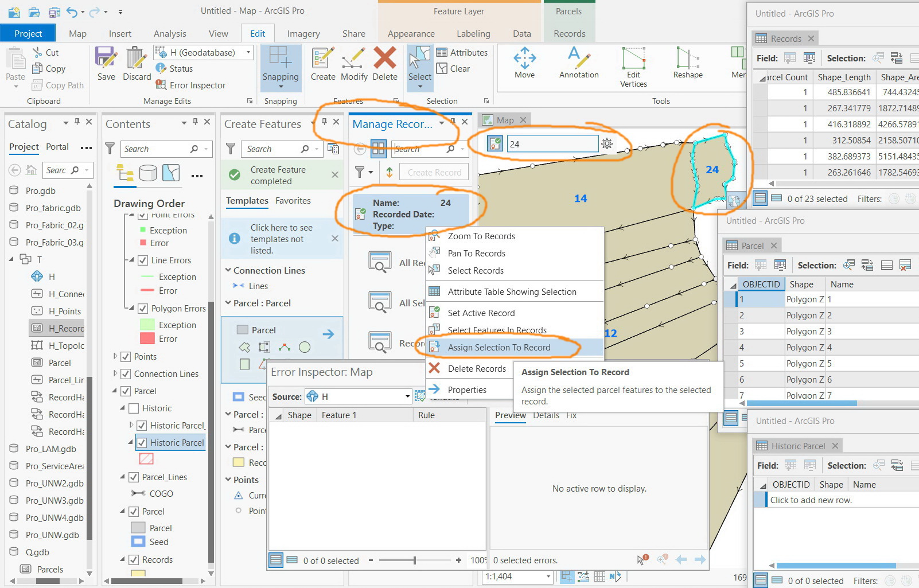Choose the Annotation tool

click(x=579, y=62)
